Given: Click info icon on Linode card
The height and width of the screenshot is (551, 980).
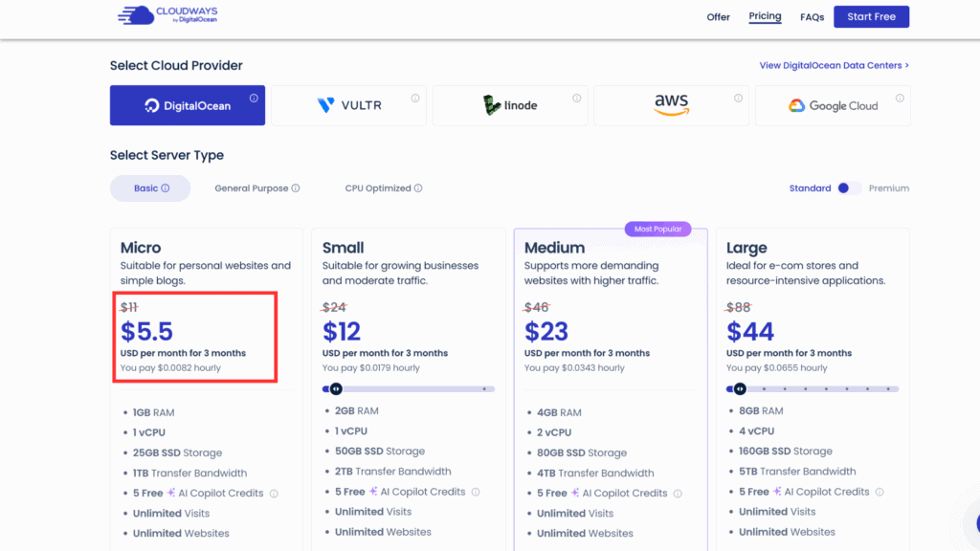Looking at the screenshot, I should click(577, 98).
